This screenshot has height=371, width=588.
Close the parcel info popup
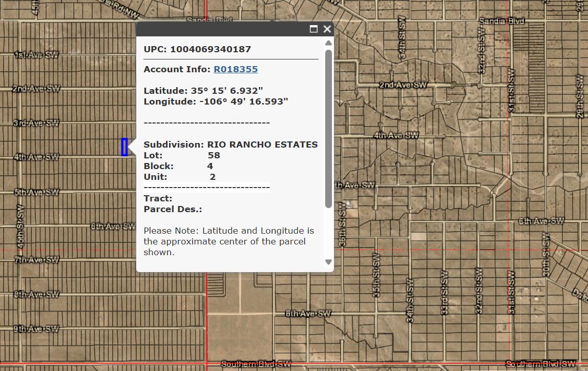(327, 29)
